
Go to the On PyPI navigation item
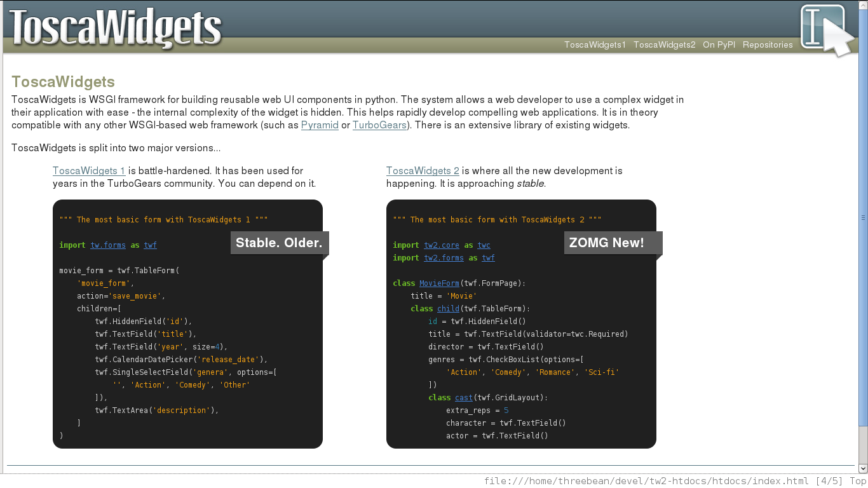[719, 44]
